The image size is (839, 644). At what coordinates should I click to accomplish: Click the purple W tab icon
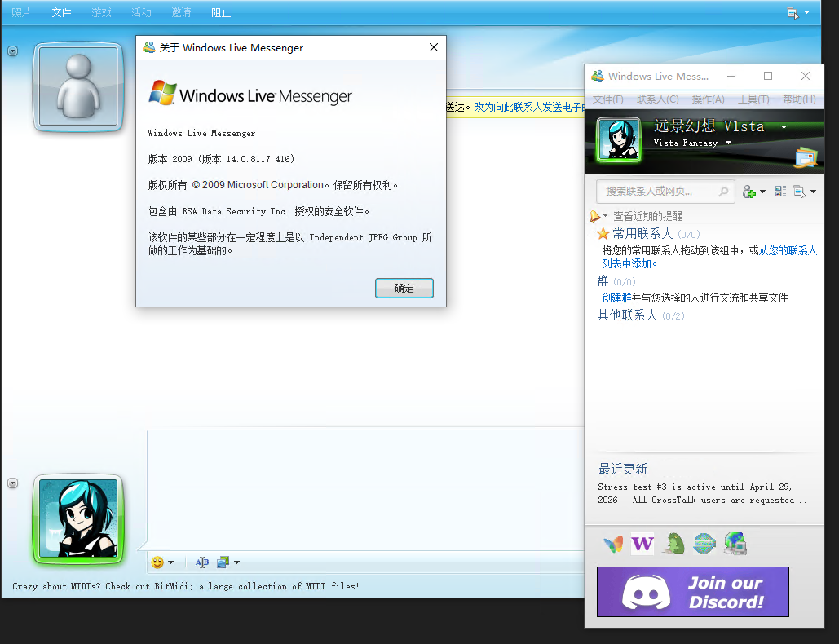tap(642, 544)
